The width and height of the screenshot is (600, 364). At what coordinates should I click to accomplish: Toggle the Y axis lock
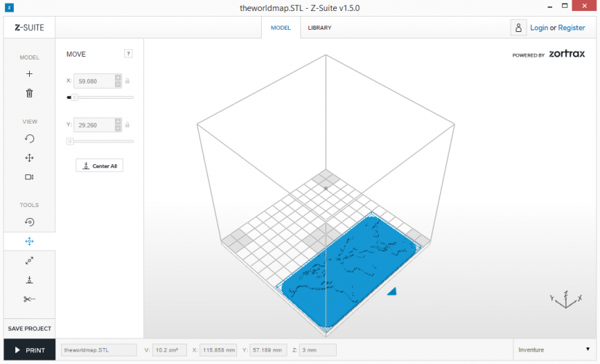click(x=127, y=125)
